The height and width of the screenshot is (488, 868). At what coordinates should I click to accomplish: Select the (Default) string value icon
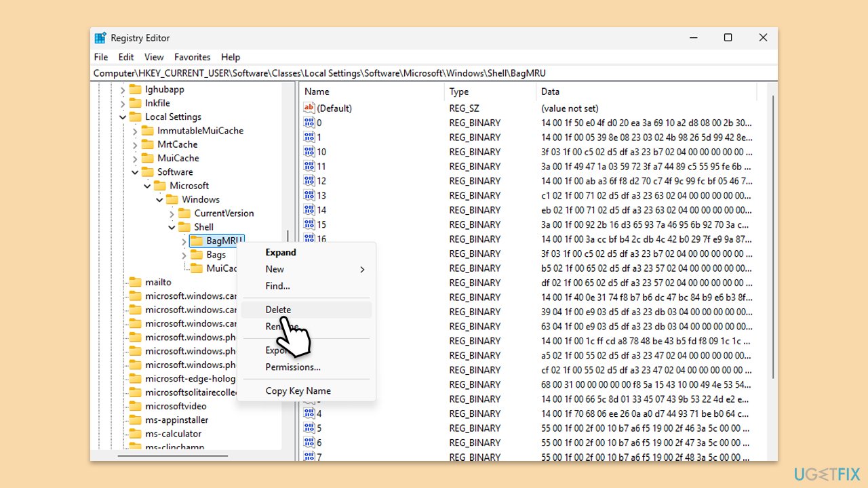pyautogui.click(x=309, y=108)
